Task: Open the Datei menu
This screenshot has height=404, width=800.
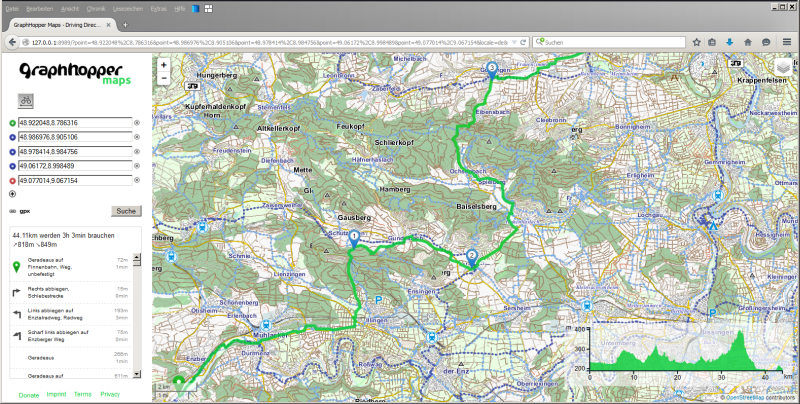Action: (12, 9)
